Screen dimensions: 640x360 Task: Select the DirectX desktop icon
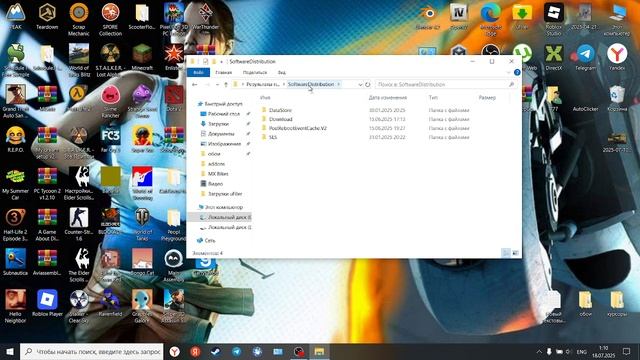(x=553, y=58)
